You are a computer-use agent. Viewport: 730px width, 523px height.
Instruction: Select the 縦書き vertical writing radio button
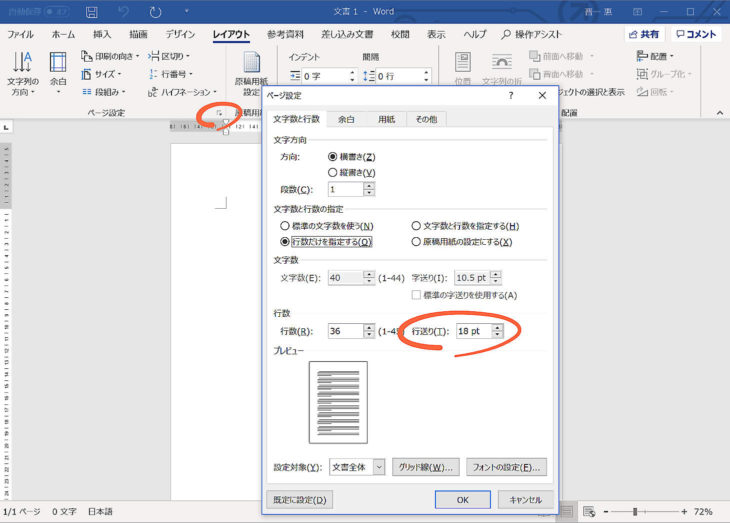[x=334, y=172]
